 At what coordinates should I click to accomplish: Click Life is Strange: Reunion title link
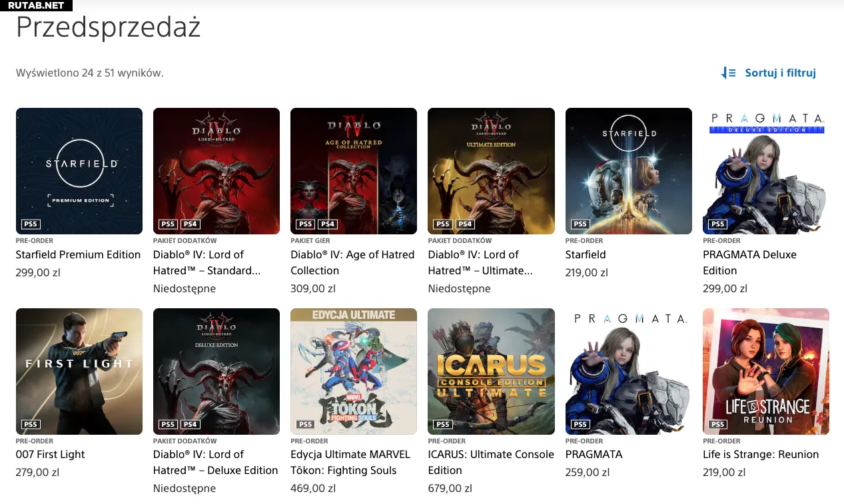click(x=761, y=455)
